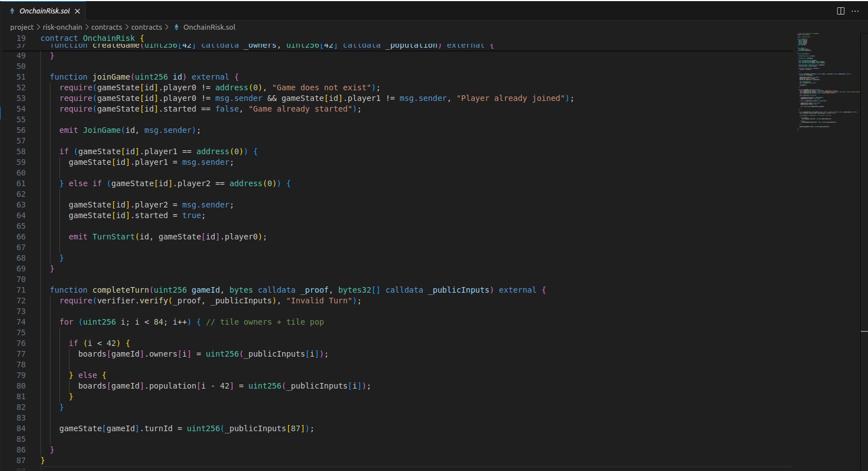Click the string "Player already joined"
The image size is (868, 471).
[x=510, y=98]
